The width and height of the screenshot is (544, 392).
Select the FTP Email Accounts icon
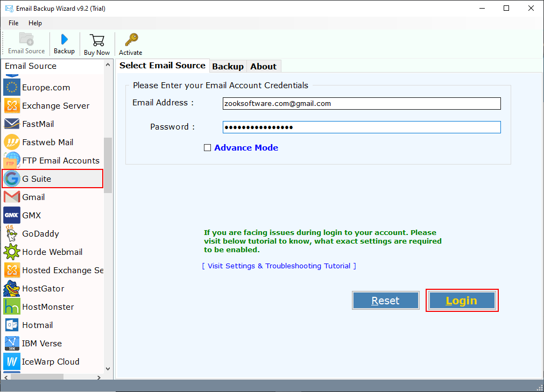(x=12, y=160)
